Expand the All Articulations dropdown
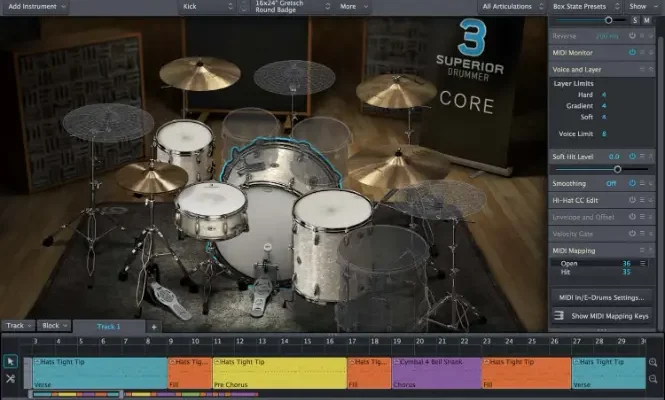Viewport: 665px width, 400px height. click(512, 6)
